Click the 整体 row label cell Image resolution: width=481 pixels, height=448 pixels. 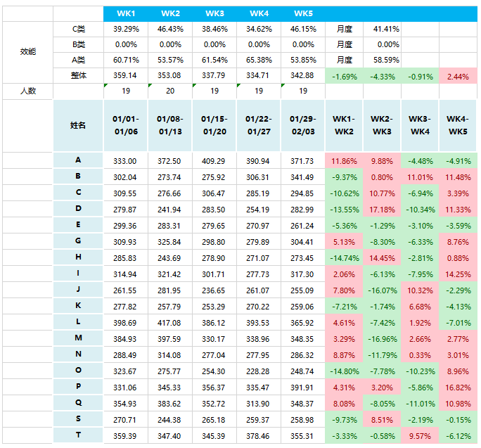(78, 75)
